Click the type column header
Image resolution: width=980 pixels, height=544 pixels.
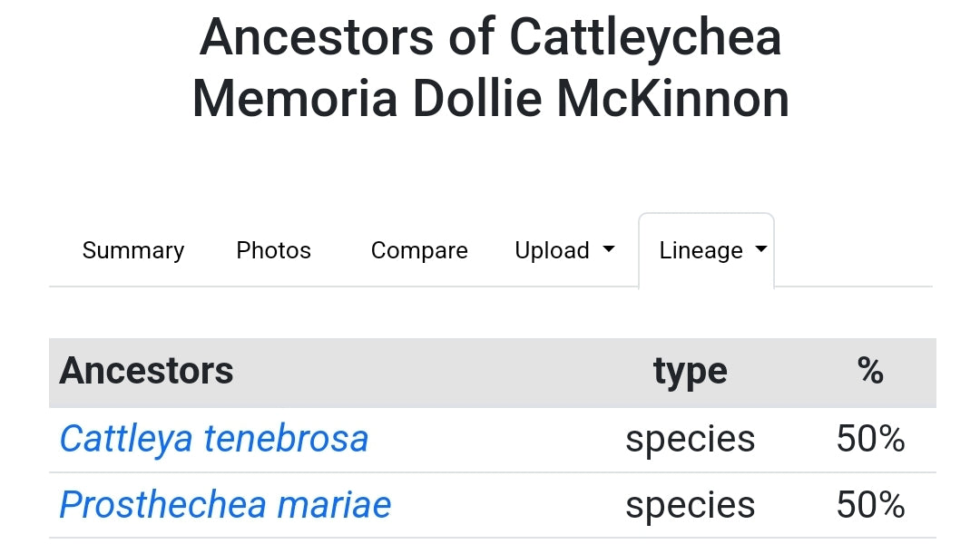690,372
